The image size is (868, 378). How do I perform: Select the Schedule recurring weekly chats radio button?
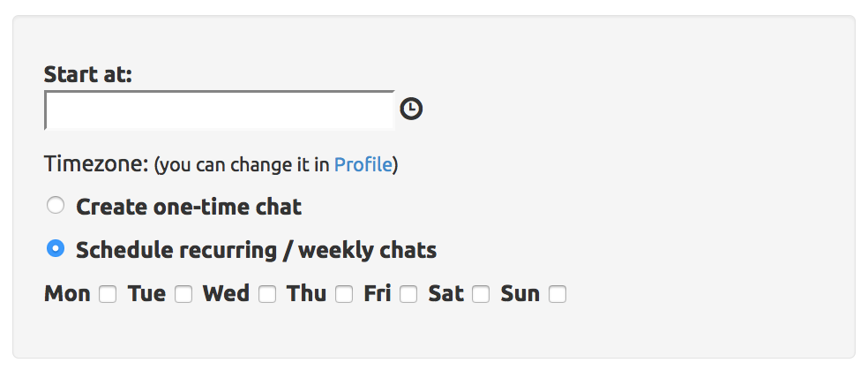click(56, 249)
